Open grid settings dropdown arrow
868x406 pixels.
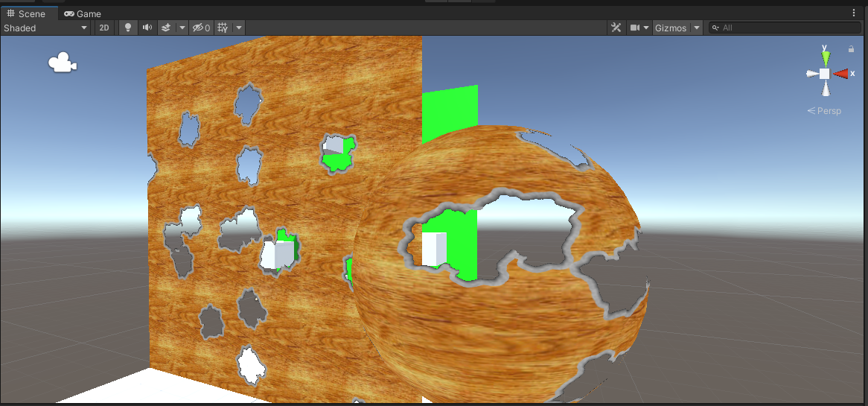point(239,28)
